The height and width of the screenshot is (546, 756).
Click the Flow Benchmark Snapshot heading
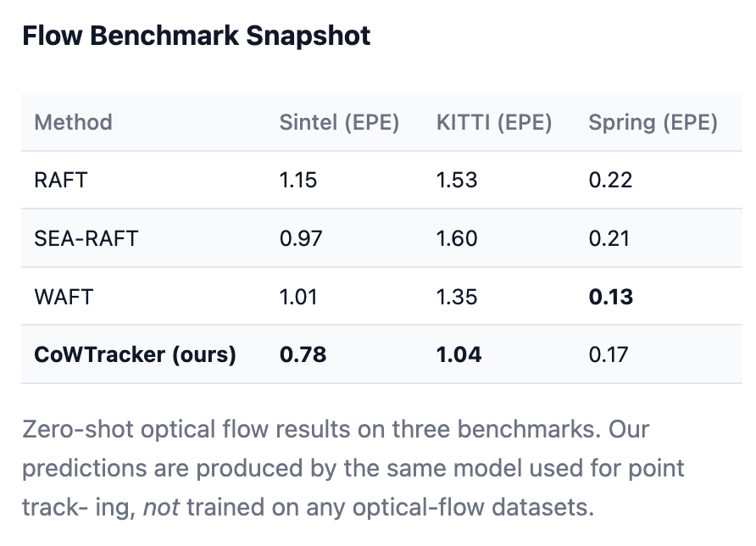coord(196,36)
